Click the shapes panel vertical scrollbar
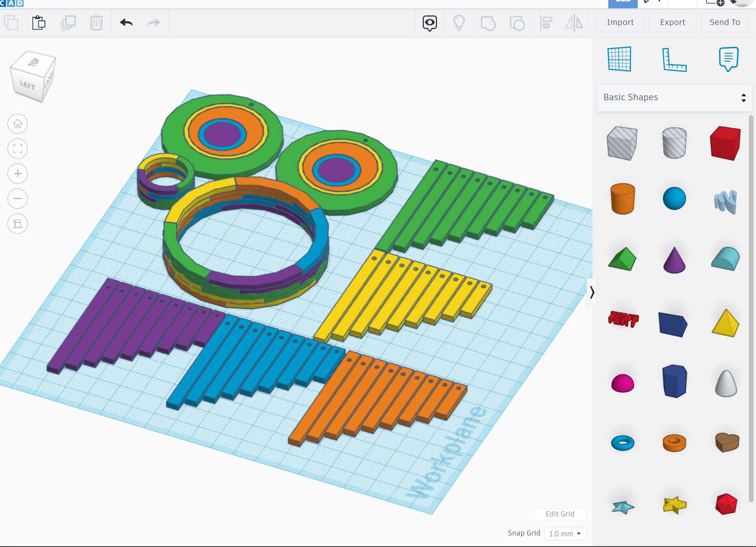The image size is (756, 547). (751, 309)
